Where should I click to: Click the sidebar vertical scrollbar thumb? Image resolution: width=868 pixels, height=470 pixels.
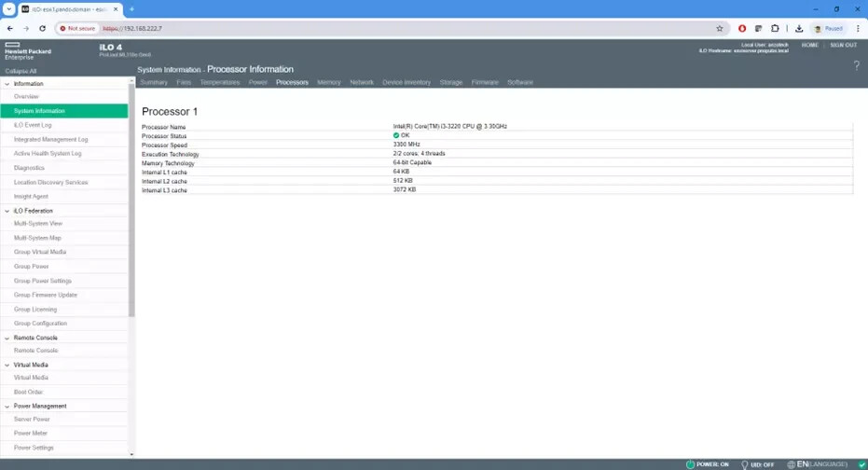[x=131, y=200]
